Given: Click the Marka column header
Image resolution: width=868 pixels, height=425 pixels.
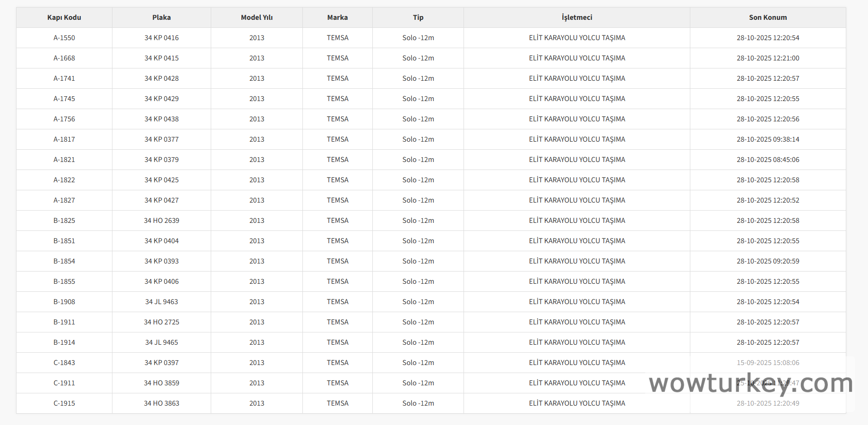Looking at the screenshot, I should (x=337, y=17).
